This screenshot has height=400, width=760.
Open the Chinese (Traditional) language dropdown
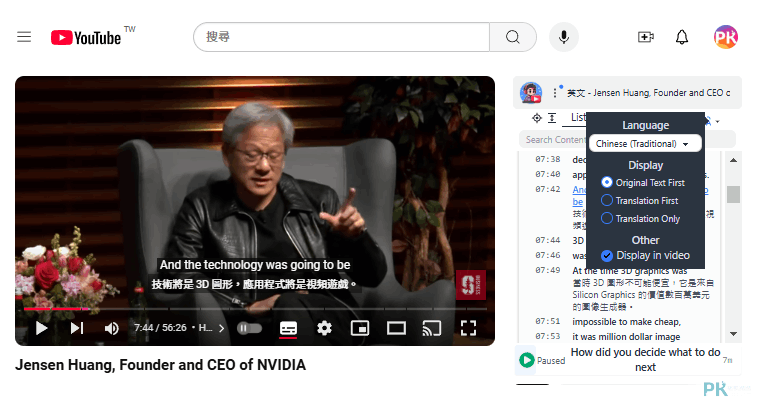point(645,144)
